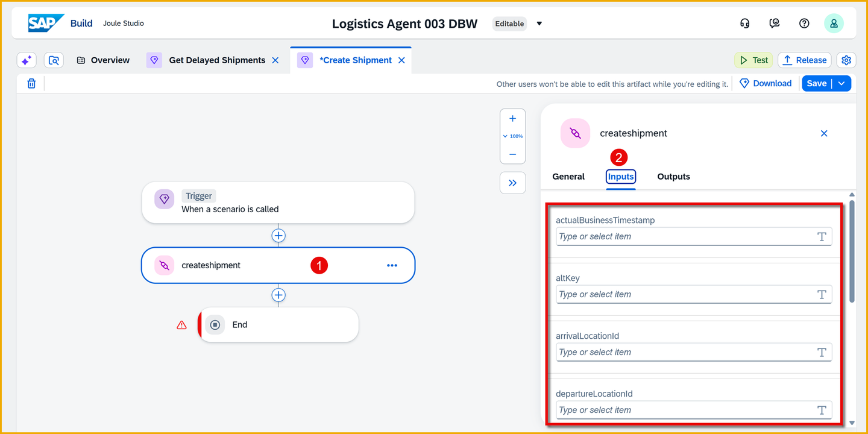The width and height of the screenshot is (868, 434).
Task: Switch to the Overview tab
Action: click(x=103, y=60)
